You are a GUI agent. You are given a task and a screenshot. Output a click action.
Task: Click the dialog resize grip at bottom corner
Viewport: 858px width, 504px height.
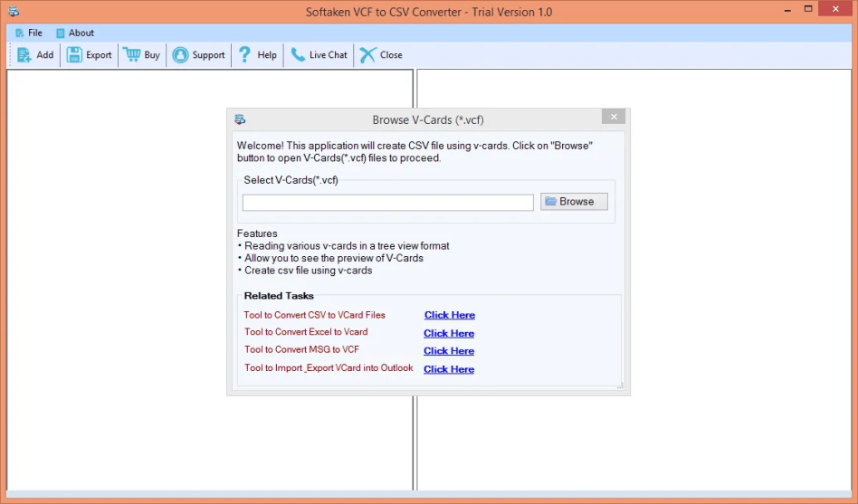click(620, 385)
